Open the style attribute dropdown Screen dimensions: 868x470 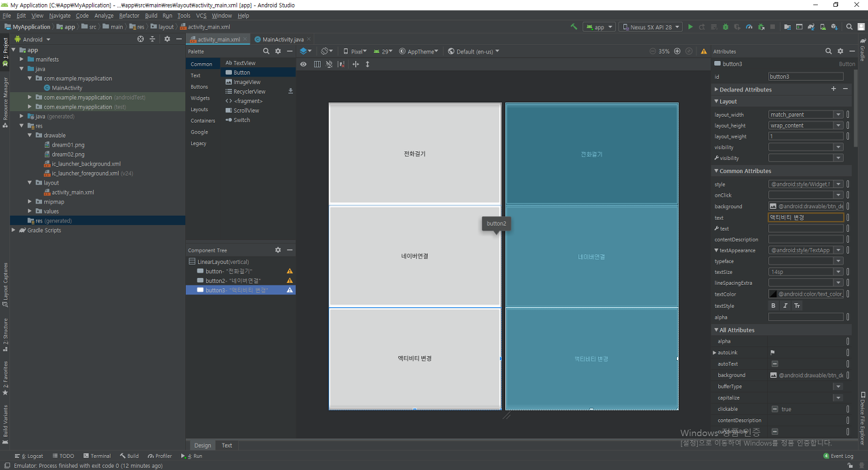click(838, 184)
